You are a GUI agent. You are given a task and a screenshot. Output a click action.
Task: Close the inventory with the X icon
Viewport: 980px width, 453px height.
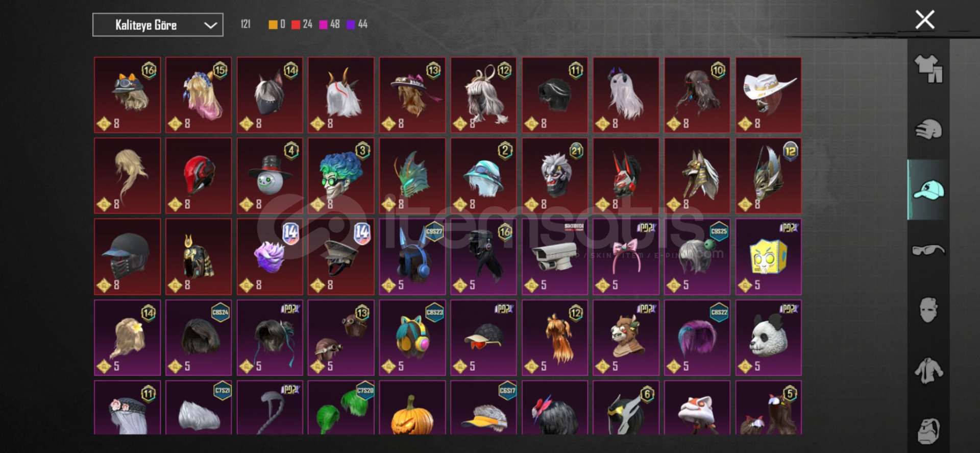(x=924, y=20)
